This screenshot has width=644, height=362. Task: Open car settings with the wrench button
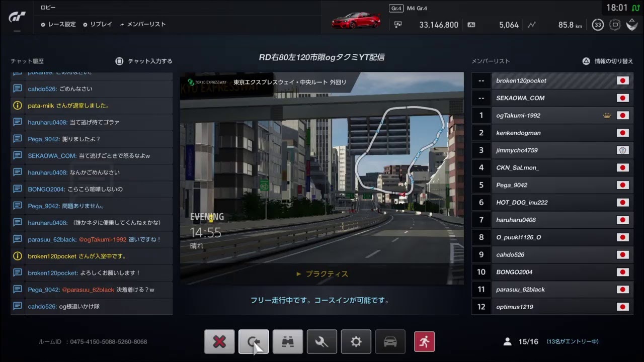(322, 342)
